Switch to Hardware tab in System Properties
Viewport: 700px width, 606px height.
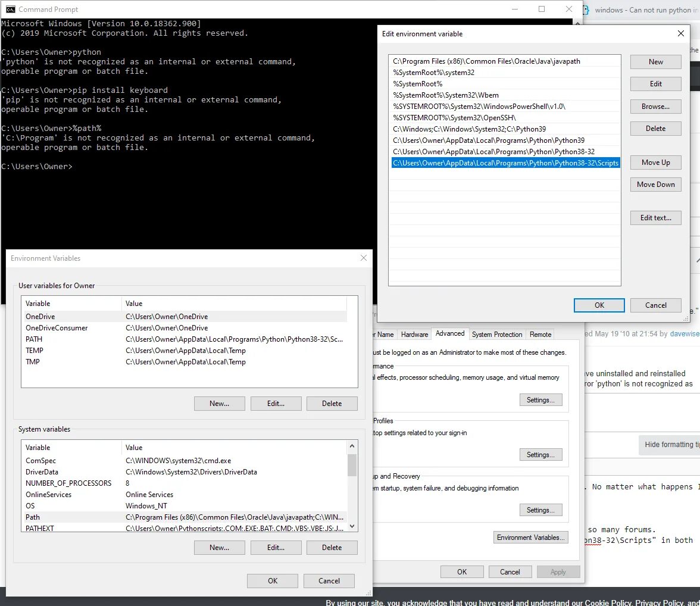click(x=414, y=335)
